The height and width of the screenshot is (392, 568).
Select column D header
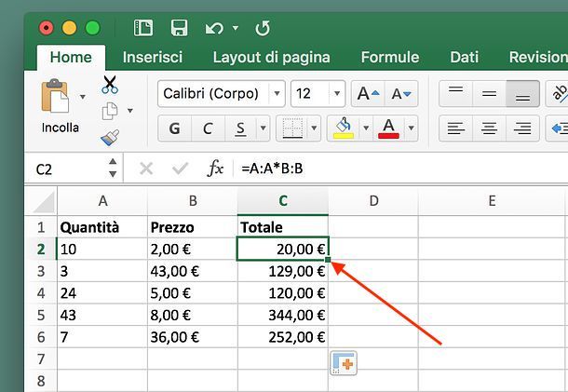tap(373, 201)
